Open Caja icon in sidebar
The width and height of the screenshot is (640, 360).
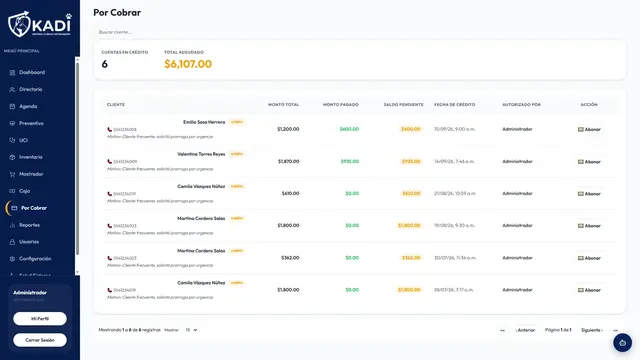point(12,191)
